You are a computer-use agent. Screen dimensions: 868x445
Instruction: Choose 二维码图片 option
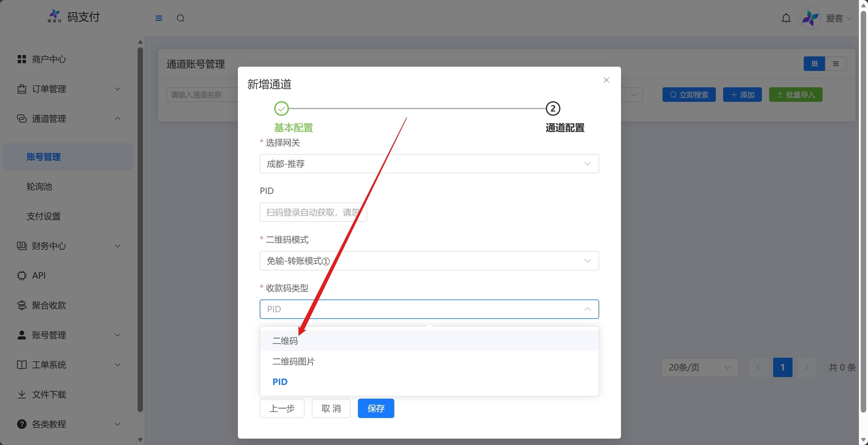click(x=429, y=361)
